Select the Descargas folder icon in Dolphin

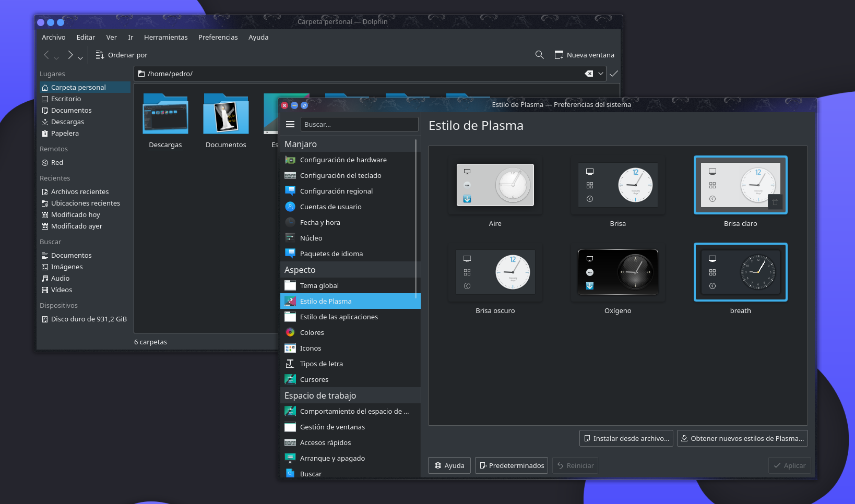click(x=165, y=114)
